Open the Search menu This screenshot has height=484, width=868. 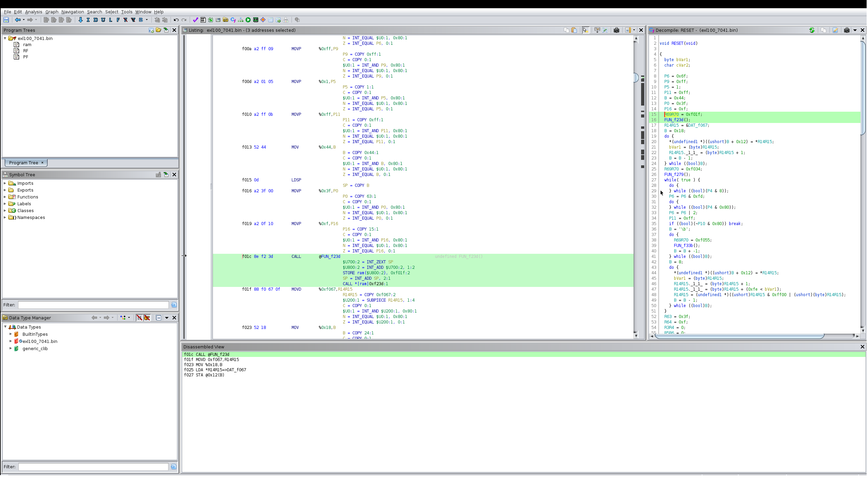[94, 12]
